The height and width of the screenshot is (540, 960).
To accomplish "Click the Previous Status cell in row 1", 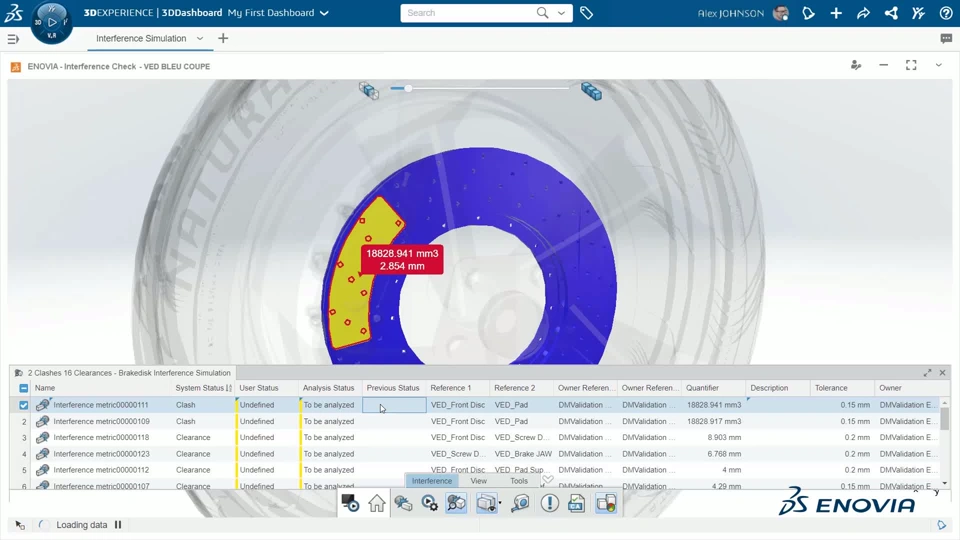I will pyautogui.click(x=394, y=405).
